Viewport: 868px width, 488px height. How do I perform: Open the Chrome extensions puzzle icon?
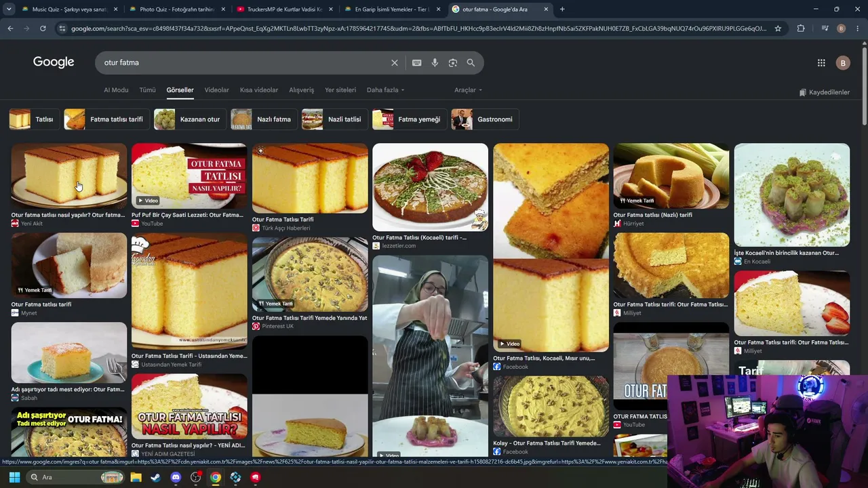pyautogui.click(x=801, y=28)
